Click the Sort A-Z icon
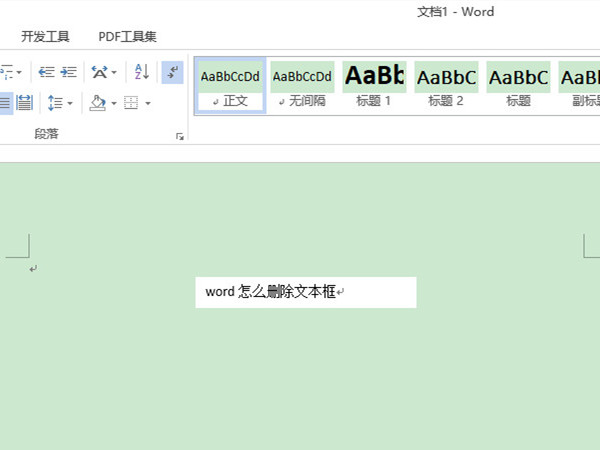600x450 pixels. (141, 72)
